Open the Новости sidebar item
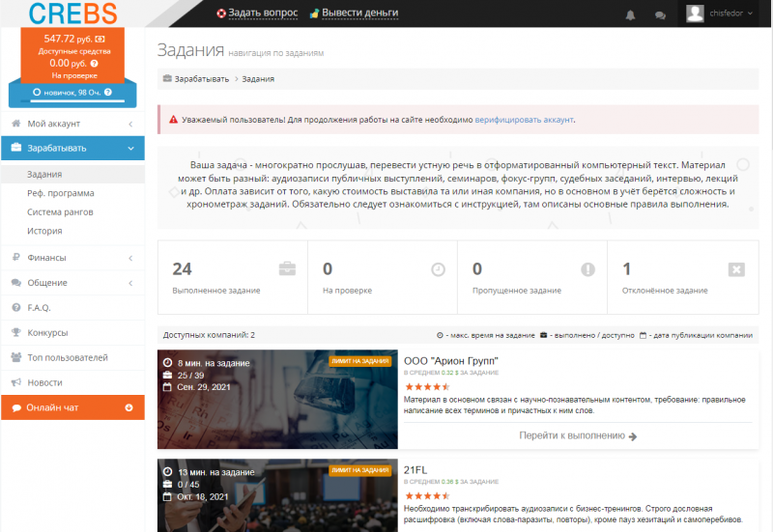Viewport: 773px width, 532px height. pos(73,382)
